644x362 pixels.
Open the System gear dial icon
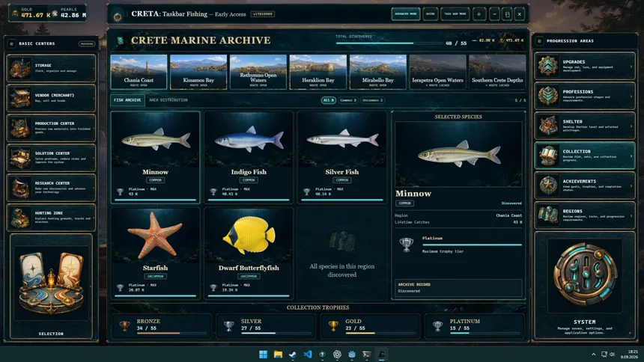pos(585,274)
